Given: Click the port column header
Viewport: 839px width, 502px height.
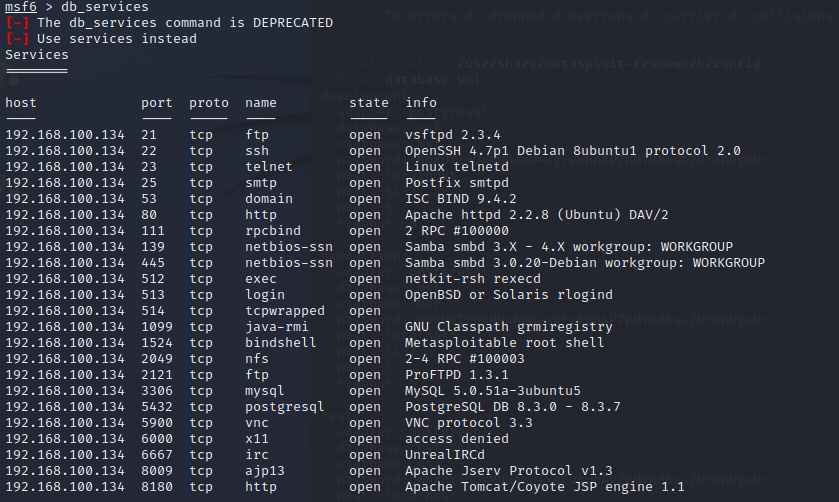Looking at the screenshot, I should [x=157, y=103].
